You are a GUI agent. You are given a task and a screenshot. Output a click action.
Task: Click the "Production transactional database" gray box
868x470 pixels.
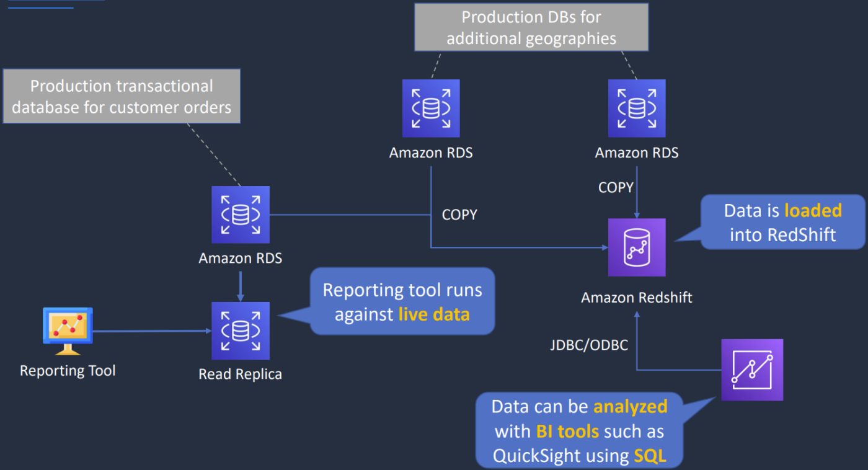[122, 96]
